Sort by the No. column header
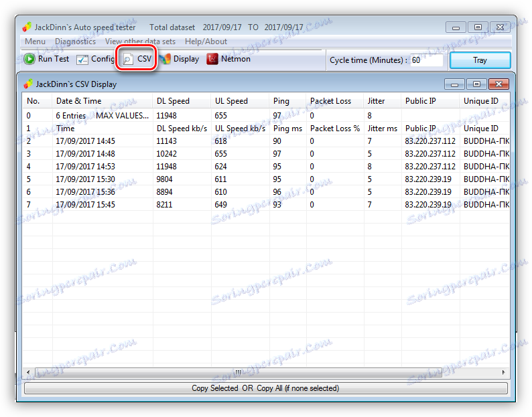532x417 pixels. point(38,101)
